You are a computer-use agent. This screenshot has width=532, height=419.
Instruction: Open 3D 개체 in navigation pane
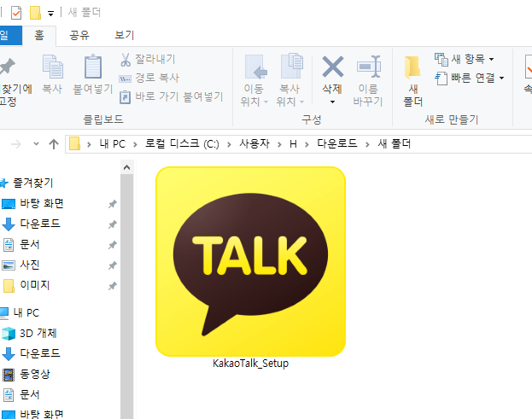pyautogui.click(x=38, y=333)
